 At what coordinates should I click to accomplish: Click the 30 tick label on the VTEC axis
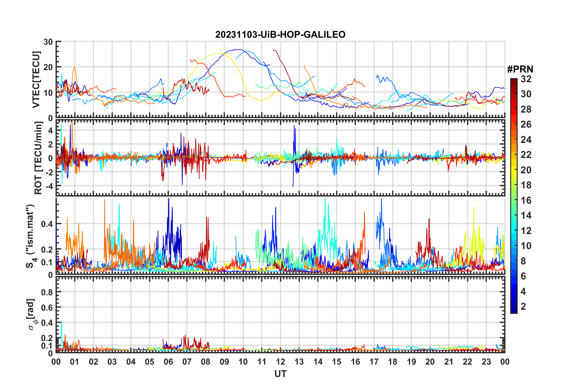click(48, 42)
